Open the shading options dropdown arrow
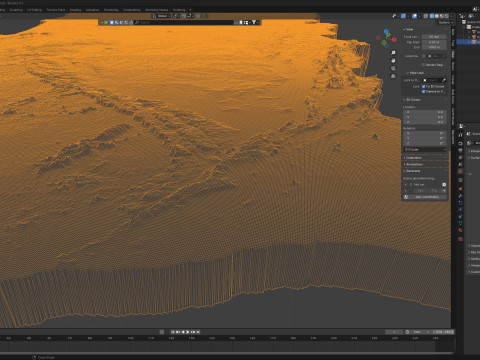 click(x=452, y=16)
